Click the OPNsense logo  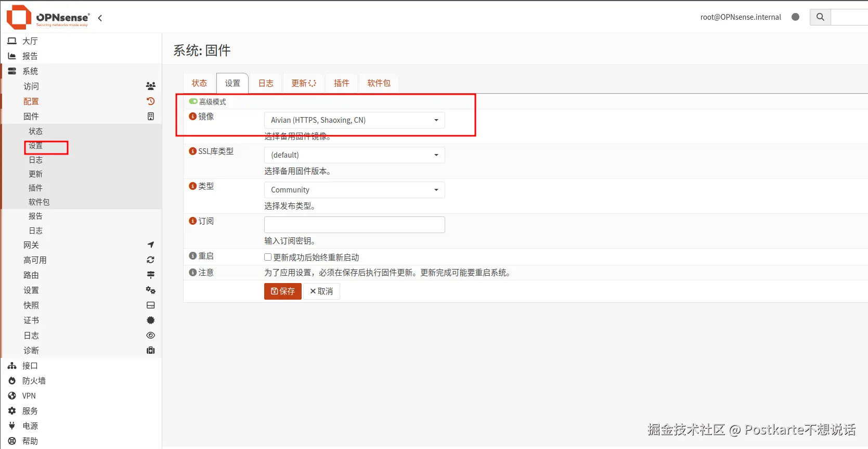point(48,17)
